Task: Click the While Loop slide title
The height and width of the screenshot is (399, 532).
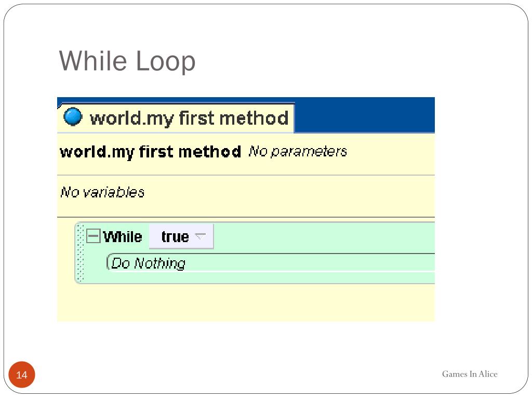Action: click(x=127, y=61)
